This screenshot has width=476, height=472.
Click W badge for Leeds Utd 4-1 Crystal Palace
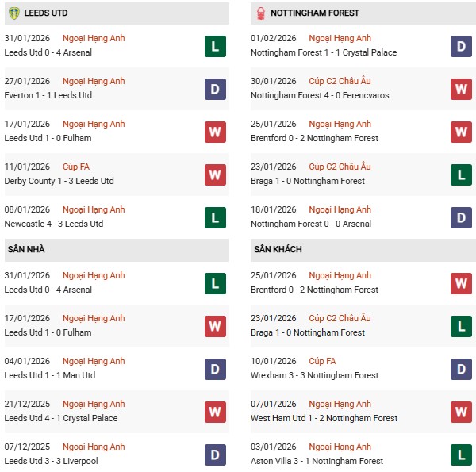click(215, 412)
